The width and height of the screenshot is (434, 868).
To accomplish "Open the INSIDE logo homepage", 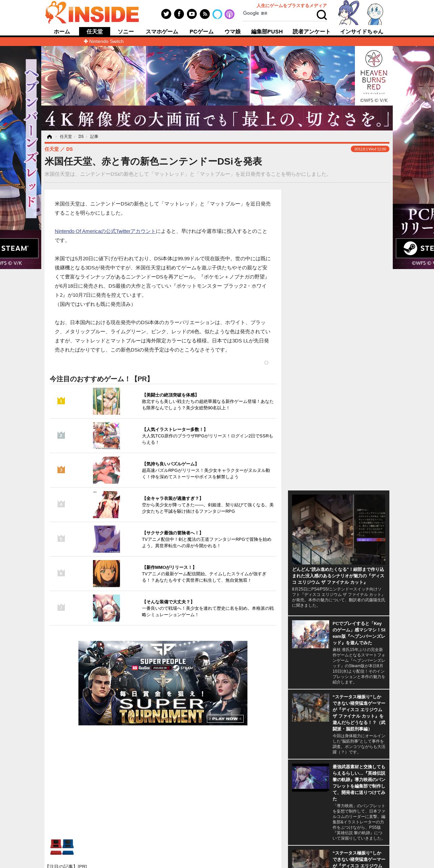I will 92,13.
